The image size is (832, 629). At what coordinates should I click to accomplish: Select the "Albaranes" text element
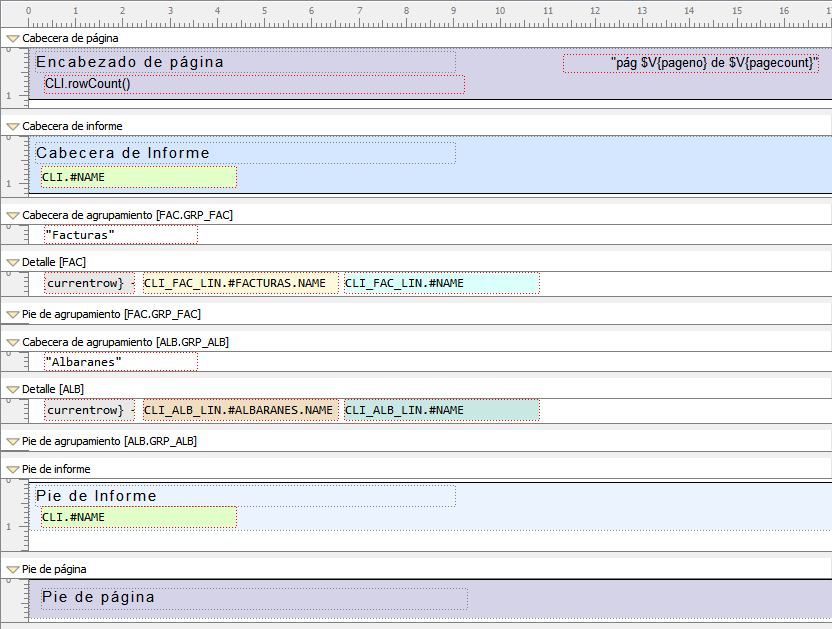121,361
